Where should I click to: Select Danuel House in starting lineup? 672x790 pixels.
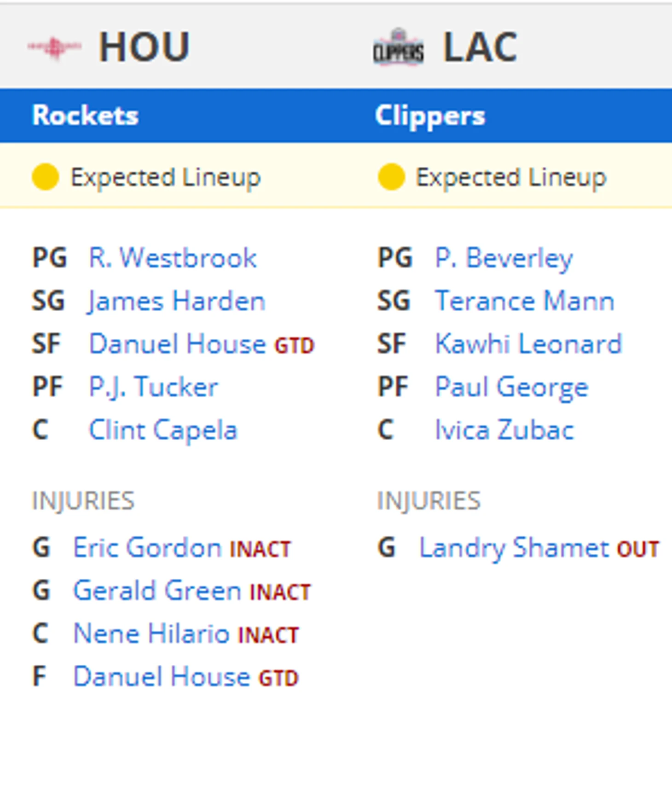pyautogui.click(x=177, y=344)
